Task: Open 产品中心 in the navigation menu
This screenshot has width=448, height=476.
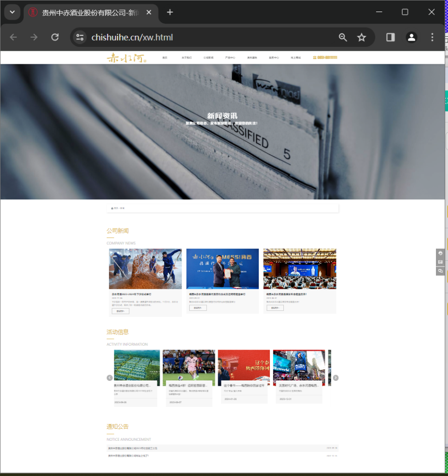Action: click(x=230, y=58)
